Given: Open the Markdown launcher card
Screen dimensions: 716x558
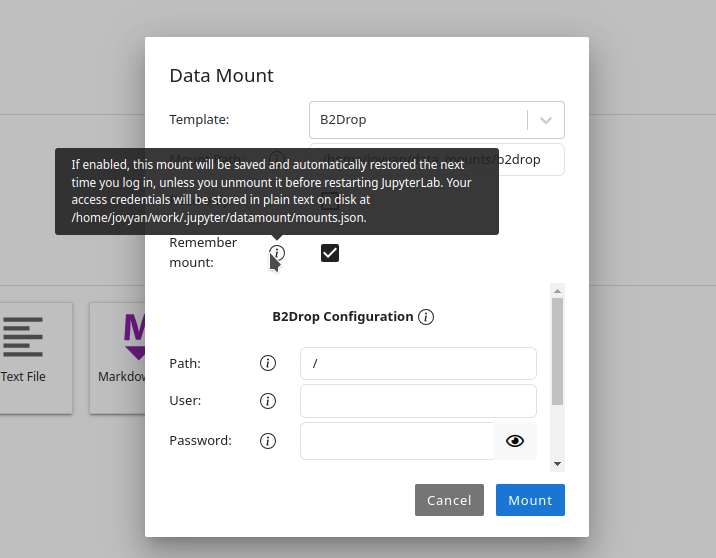Looking at the screenshot, I should point(118,358).
